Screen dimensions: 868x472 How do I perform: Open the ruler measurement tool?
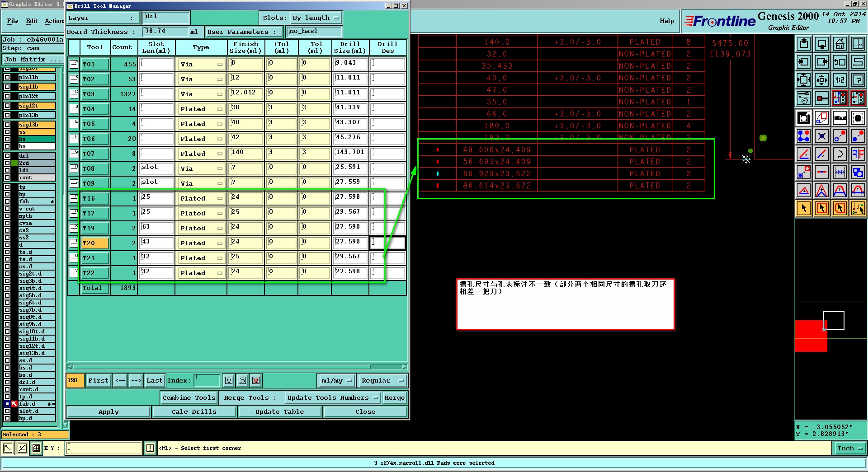[840, 118]
